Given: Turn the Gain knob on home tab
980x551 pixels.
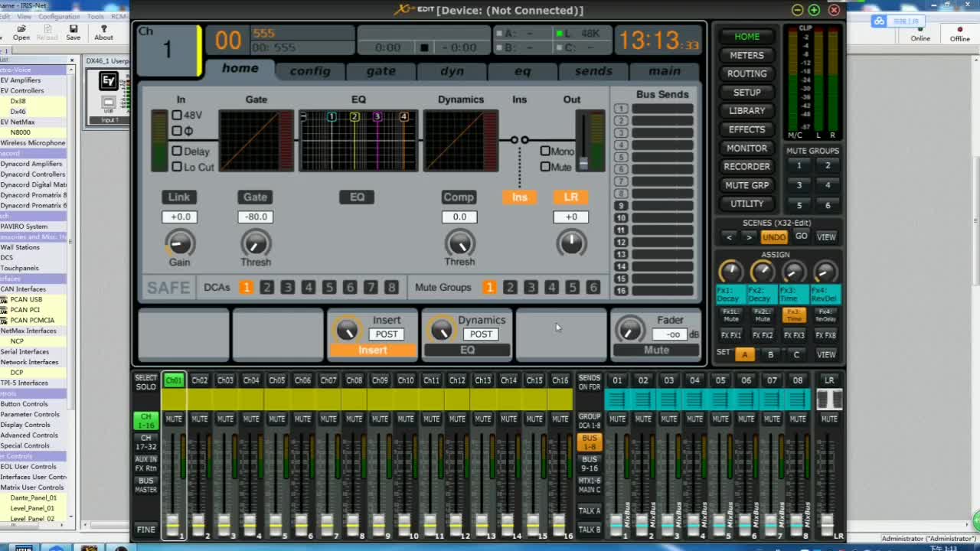Looking at the screenshot, I should (179, 244).
